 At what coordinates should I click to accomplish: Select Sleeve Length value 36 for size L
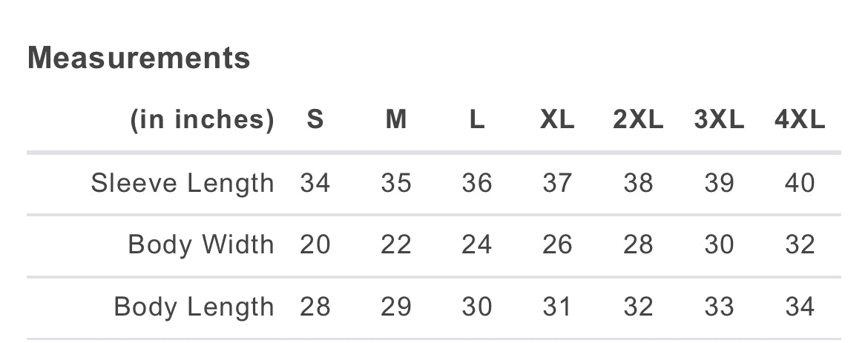[x=477, y=183]
